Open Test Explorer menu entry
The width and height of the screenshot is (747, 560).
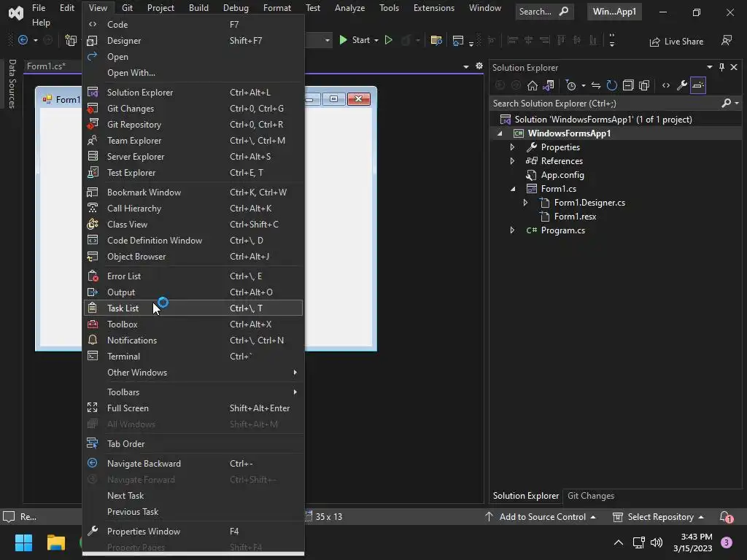(x=193, y=173)
